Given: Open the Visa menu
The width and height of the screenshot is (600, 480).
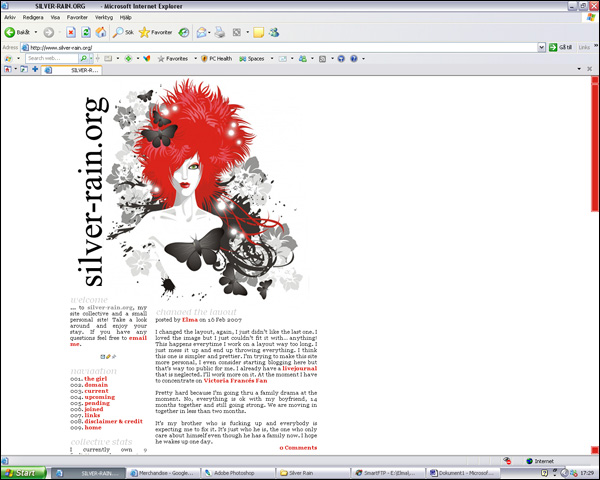Looking at the screenshot, I should click(55, 17).
